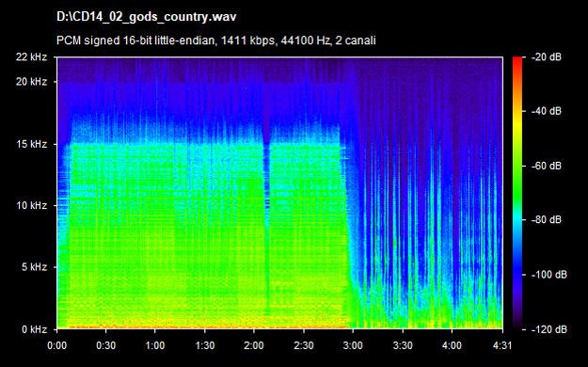Click the spectrogram dropout near 2:07

pos(266,225)
